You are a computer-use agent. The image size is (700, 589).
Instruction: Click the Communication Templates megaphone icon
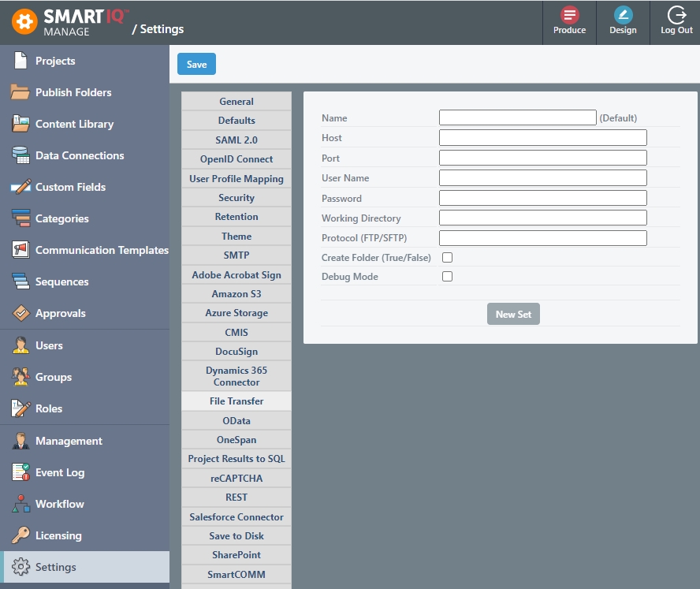[x=20, y=250]
